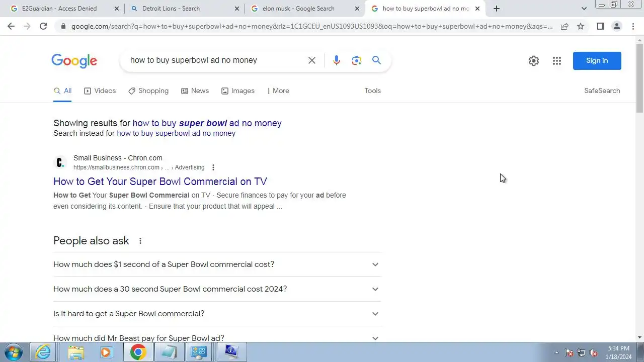Click the magnifier search button

coord(376,60)
